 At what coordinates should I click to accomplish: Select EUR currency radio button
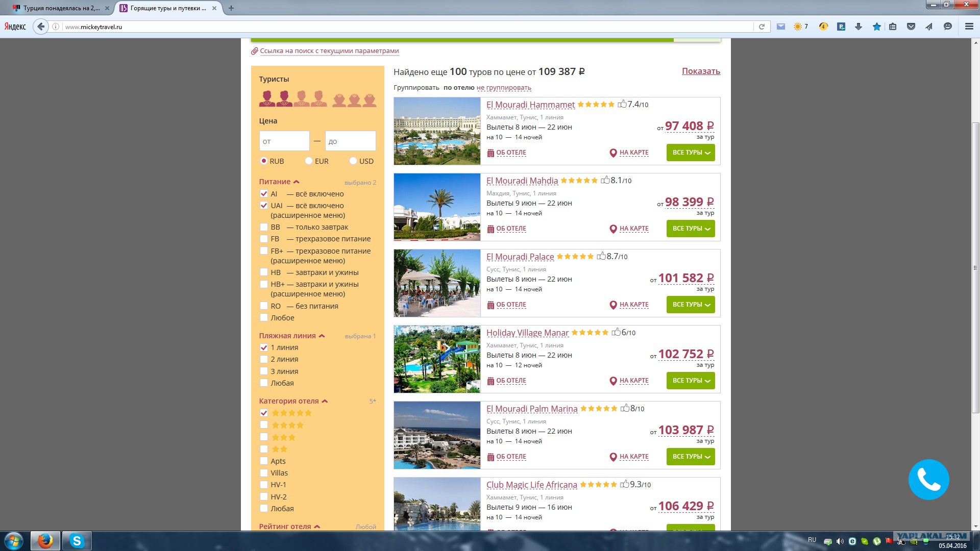[x=309, y=161]
